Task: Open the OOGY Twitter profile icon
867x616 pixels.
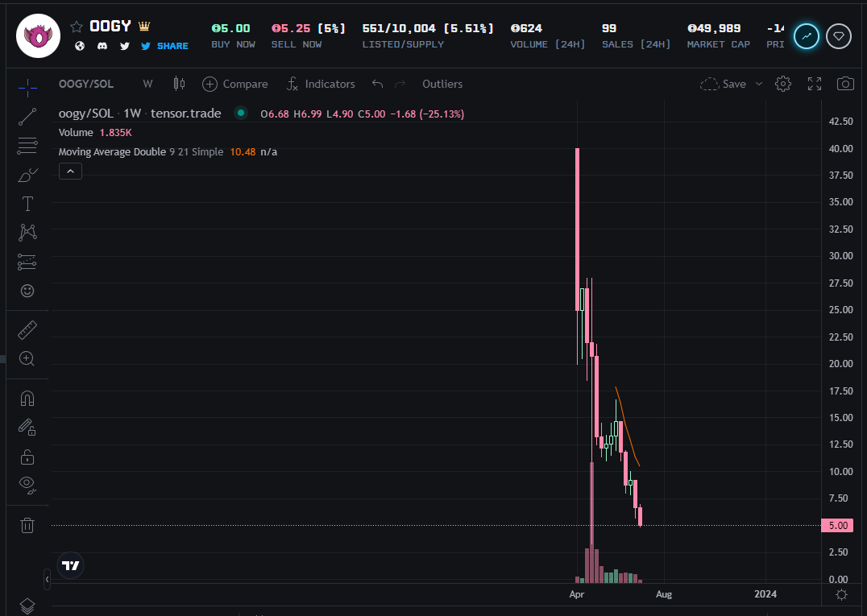Action: (125, 46)
